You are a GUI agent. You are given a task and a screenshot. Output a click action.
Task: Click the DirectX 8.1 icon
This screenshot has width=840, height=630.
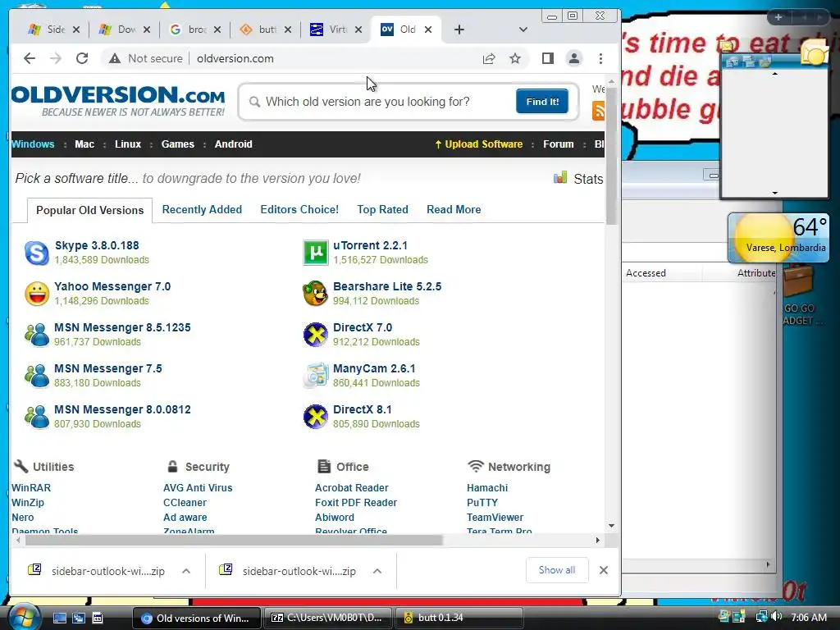point(316,417)
